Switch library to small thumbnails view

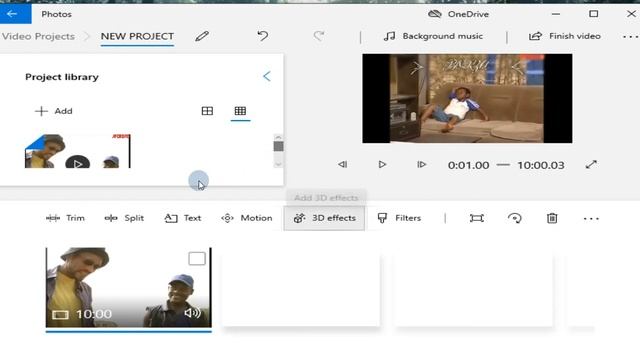tap(240, 111)
